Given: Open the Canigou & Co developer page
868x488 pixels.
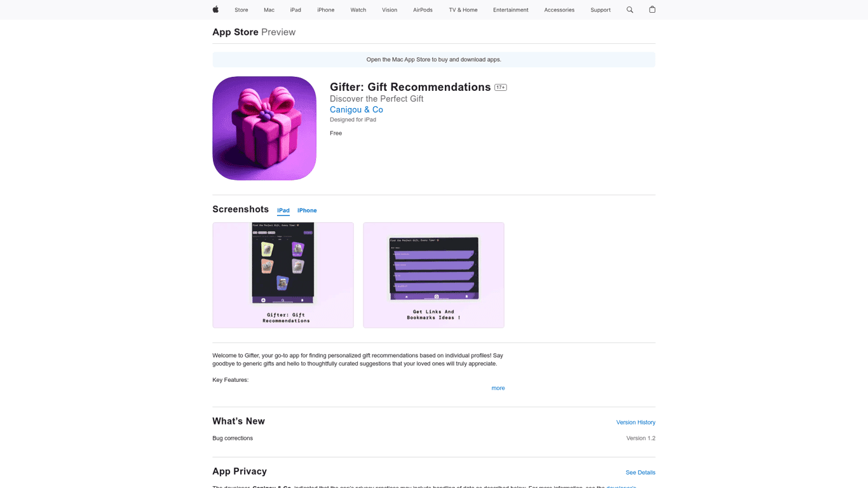Looking at the screenshot, I should (x=356, y=110).
